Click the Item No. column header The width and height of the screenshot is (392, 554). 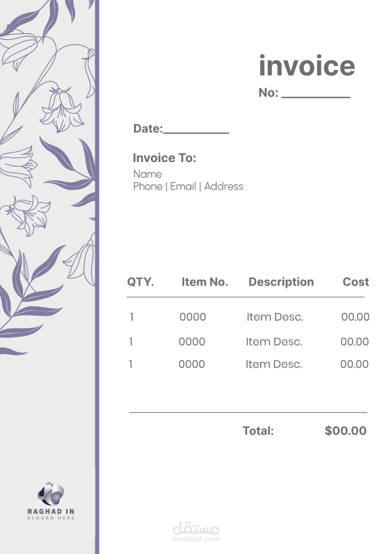pyautogui.click(x=204, y=282)
